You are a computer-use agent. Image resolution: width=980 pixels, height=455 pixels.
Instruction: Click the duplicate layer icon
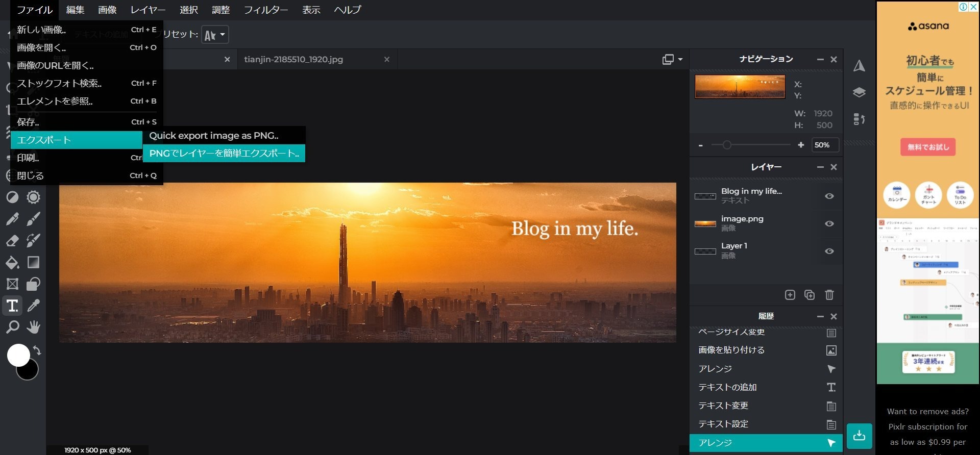tap(810, 295)
